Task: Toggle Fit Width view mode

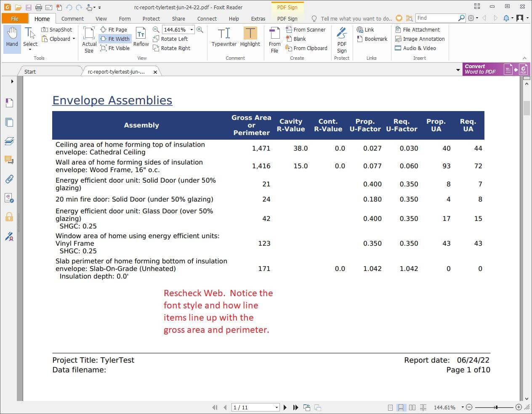Action: pyautogui.click(x=115, y=39)
